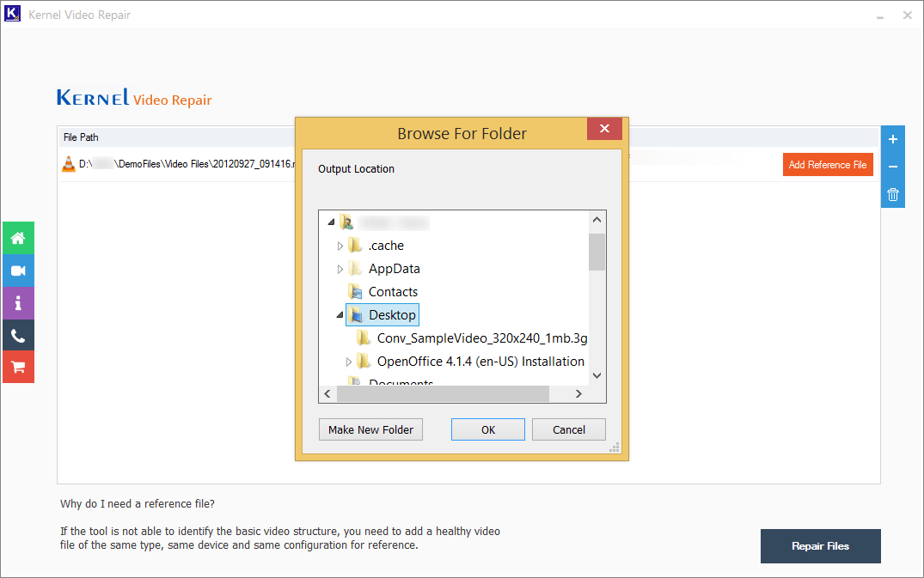
Task: Click the VLC cone file icon
Action: (69, 164)
